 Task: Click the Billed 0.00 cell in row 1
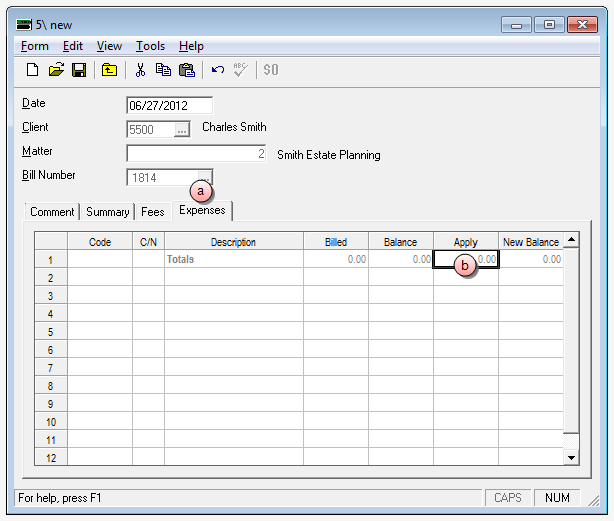[336, 259]
